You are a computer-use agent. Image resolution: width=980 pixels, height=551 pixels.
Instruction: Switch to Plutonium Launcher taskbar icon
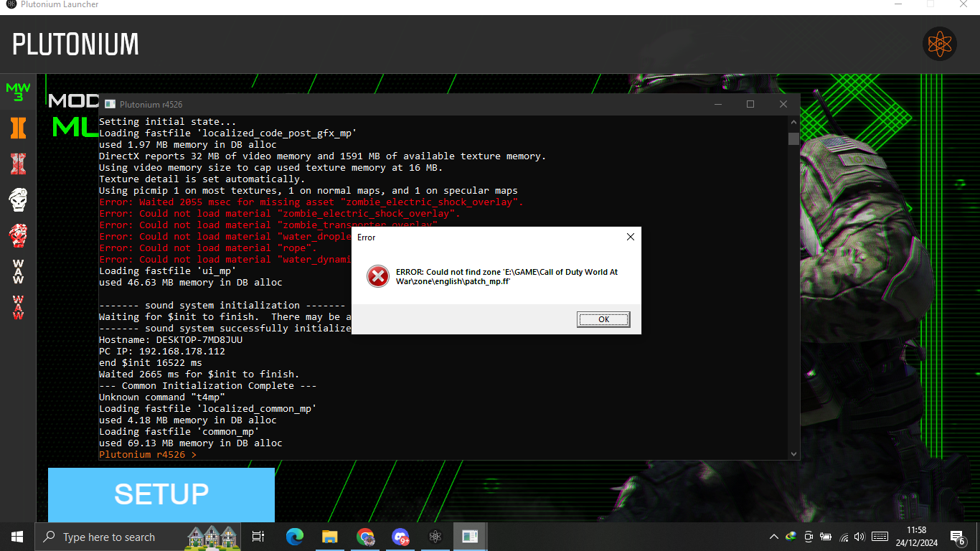click(435, 537)
